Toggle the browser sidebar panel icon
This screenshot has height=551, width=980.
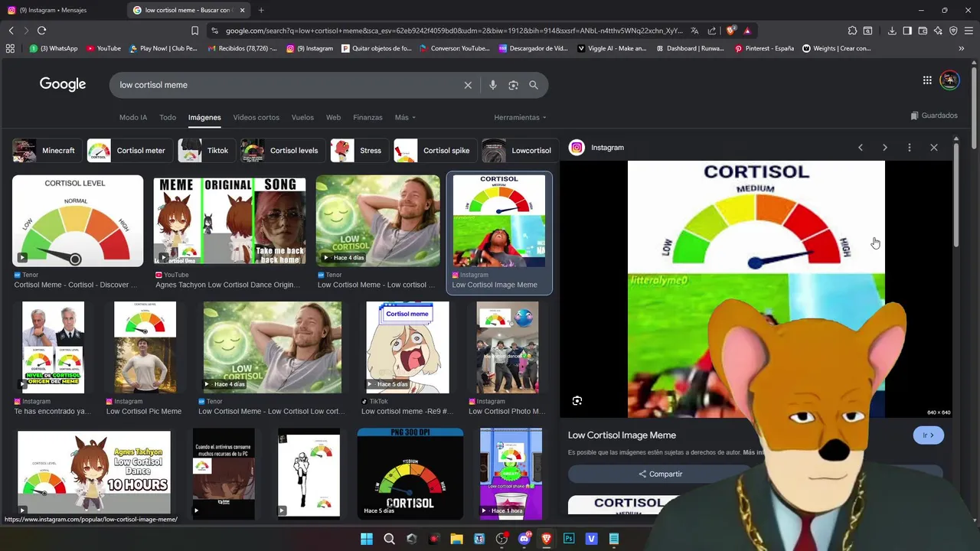pyautogui.click(x=907, y=31)
